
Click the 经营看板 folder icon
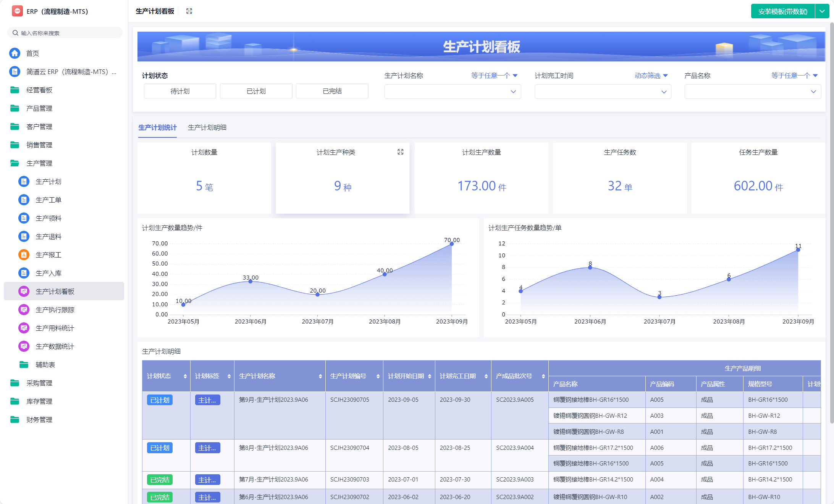(x=15, y=90)
